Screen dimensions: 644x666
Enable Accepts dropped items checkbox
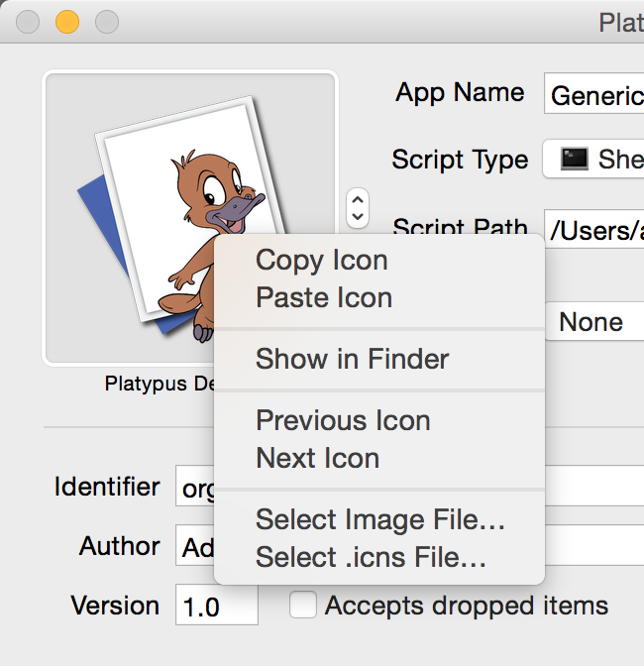tap(303, 605)
